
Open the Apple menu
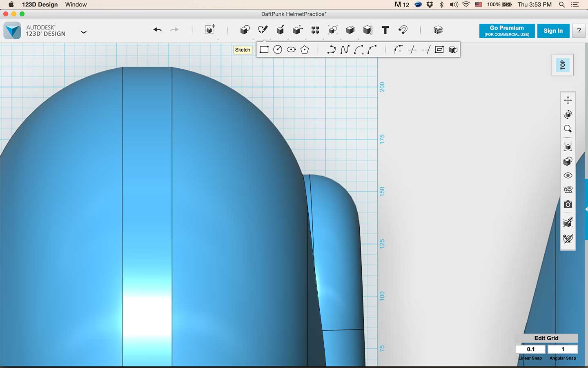11,4
